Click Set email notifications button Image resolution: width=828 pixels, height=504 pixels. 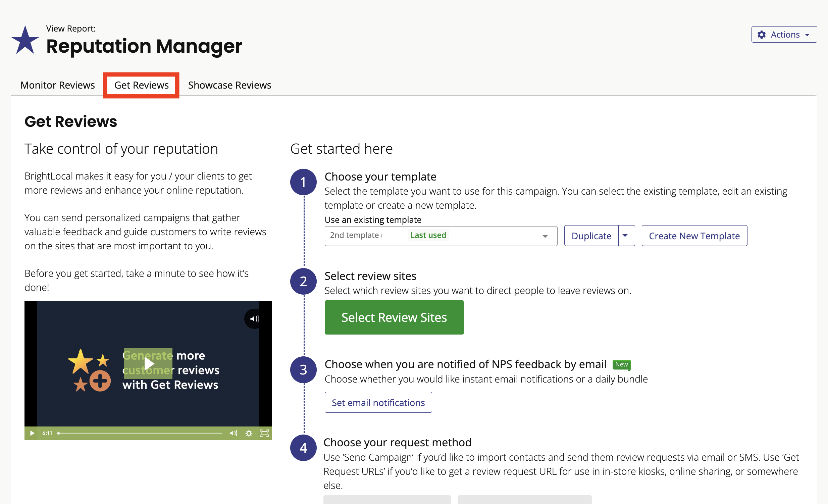(378, 402)
